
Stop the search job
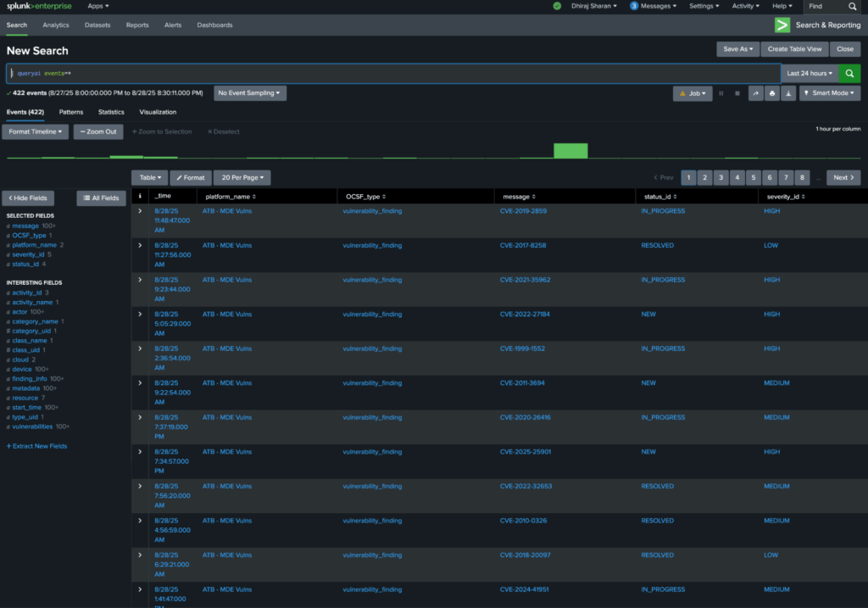click(737, 93)
